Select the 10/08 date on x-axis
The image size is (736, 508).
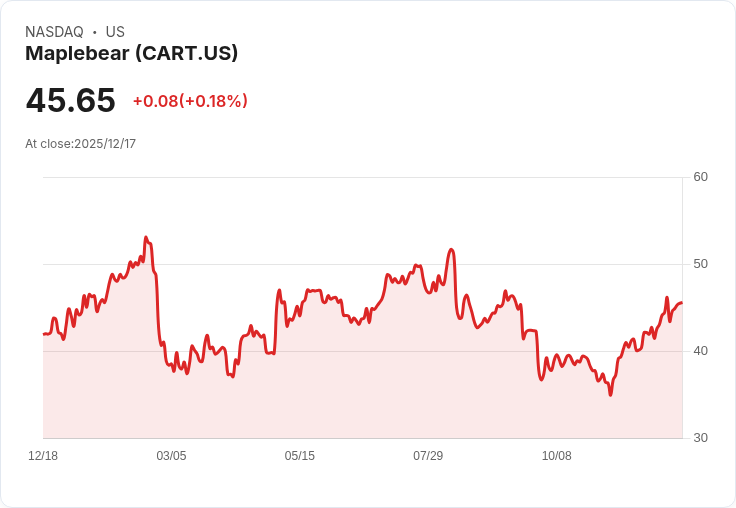point(556,456)
